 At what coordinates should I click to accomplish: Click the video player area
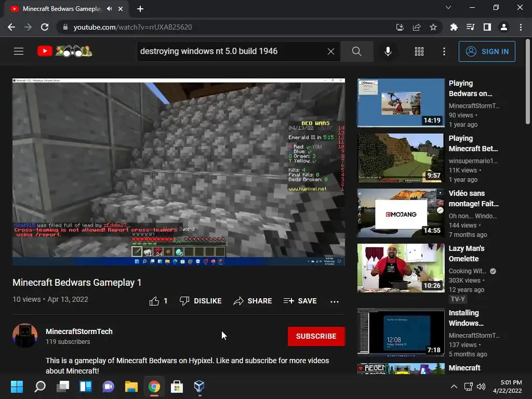pyautogui.click(x=179, y=171)
